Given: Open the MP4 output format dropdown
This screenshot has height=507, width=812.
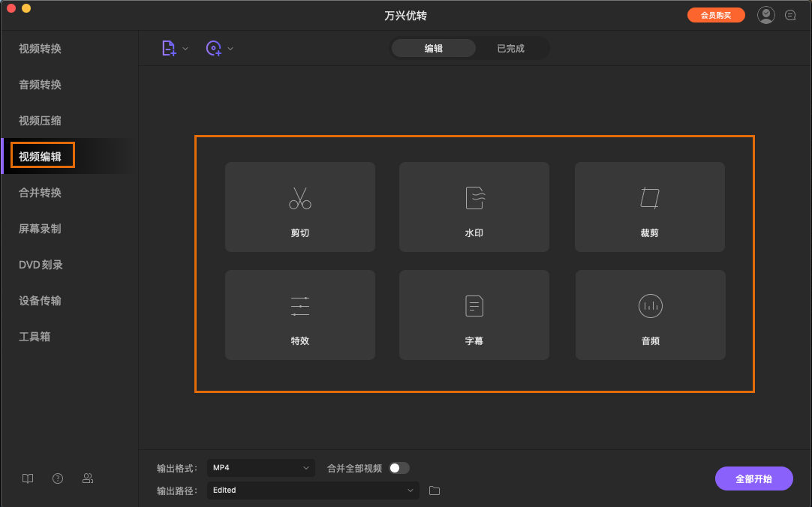Looking at the screenshot, I should [x=260, y=467].
